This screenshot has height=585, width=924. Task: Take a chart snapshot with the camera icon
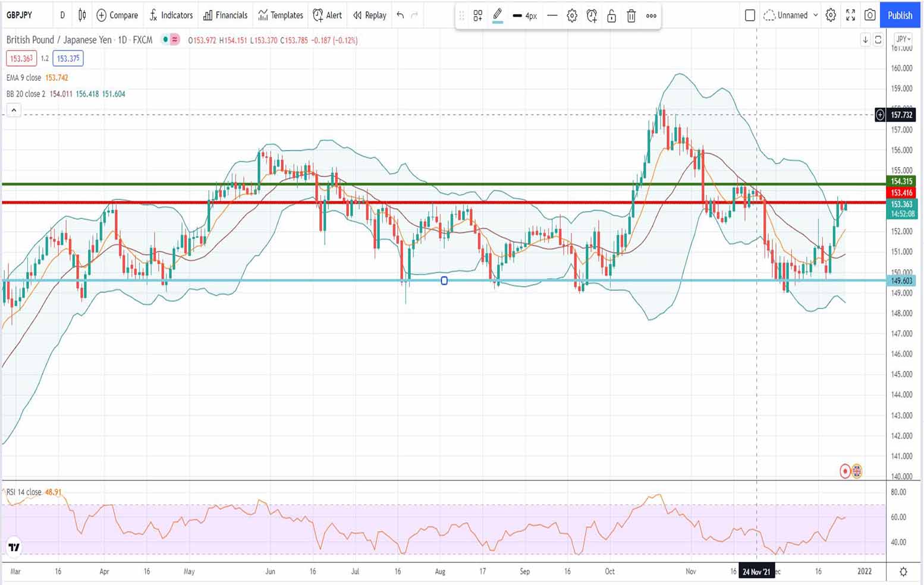(869, 15)
